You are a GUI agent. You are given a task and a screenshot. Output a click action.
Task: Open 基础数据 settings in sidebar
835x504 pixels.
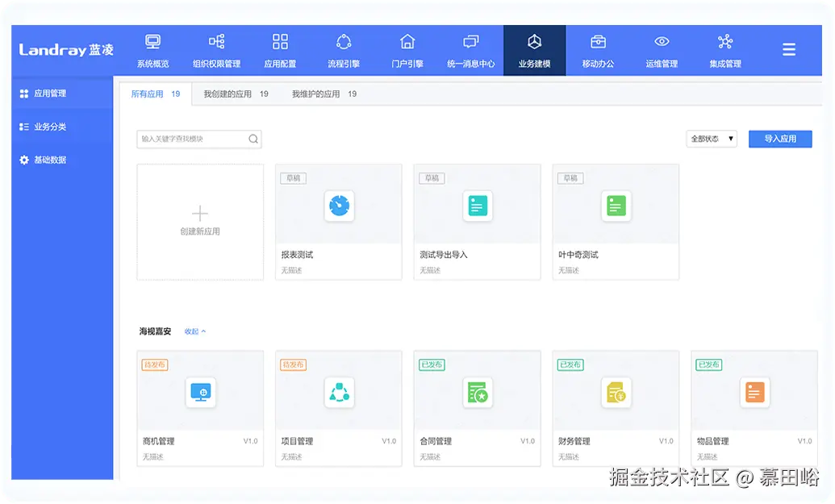pos(62,160)
